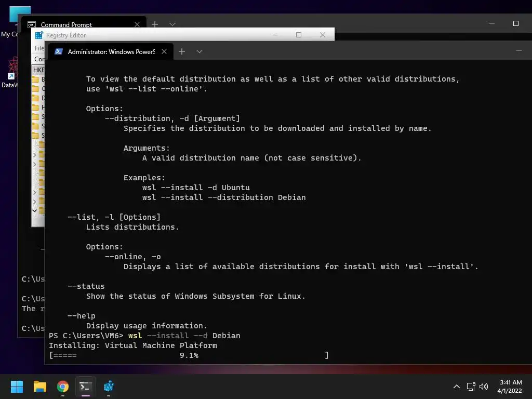Click the 'wsl --install -d Ubuntu' example line
This screenshot has height=399, width=532.
tap(196, 188)
